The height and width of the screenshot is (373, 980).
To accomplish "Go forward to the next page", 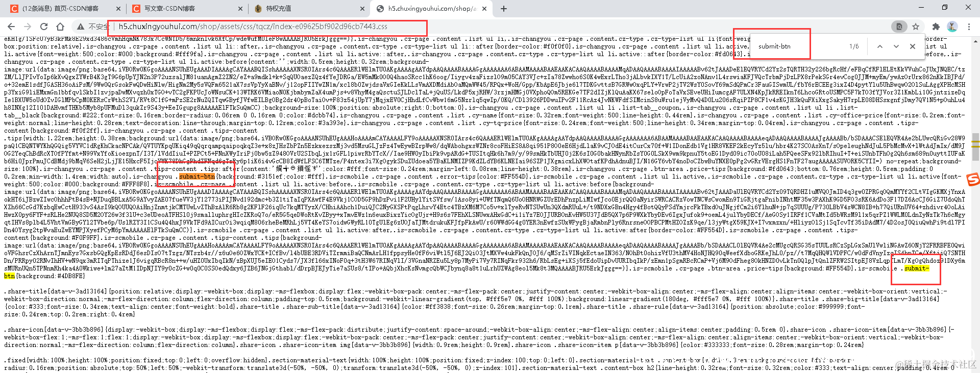I will click(28, 27).
